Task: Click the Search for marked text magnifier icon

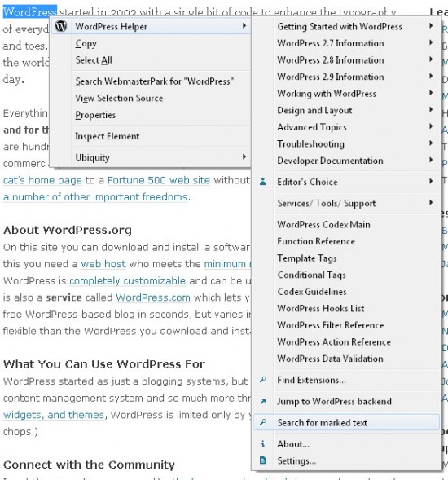Action: (263, 422)
